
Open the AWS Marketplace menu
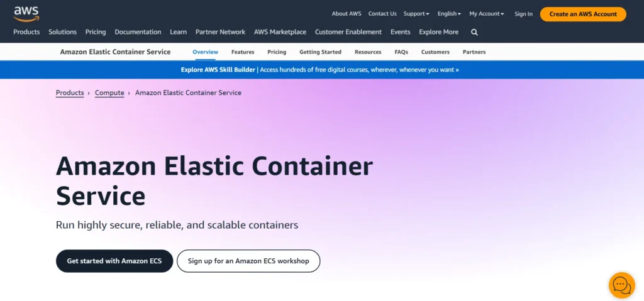[280, 31]
